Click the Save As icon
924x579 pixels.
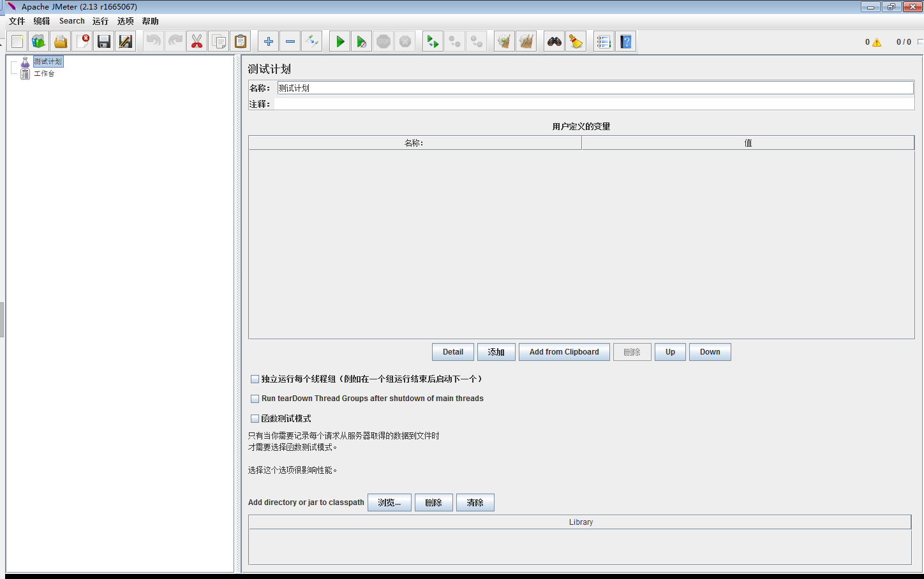pos(126,41)
